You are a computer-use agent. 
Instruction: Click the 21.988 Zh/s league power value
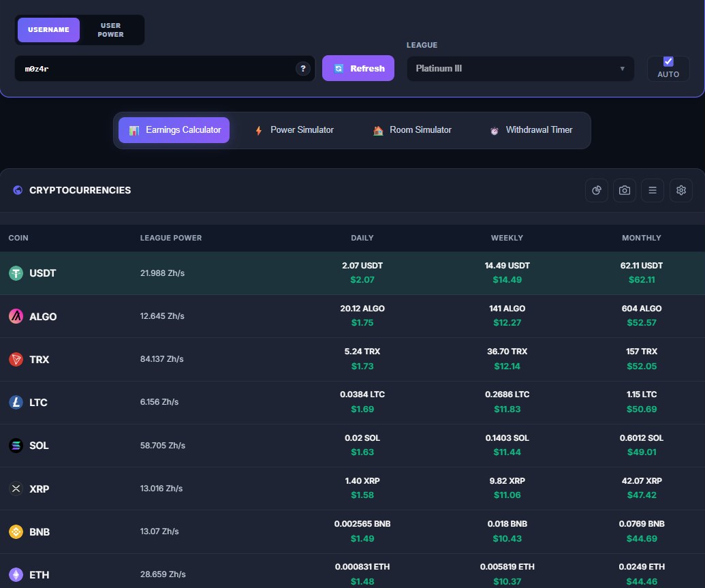pyautogui.click(x=162, y=273)
